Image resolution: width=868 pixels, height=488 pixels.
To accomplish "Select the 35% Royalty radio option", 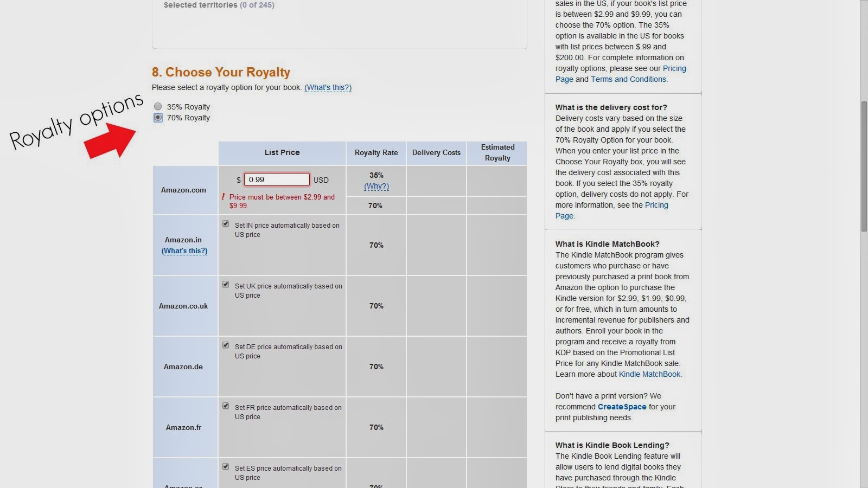I will (x=158, y=107).
